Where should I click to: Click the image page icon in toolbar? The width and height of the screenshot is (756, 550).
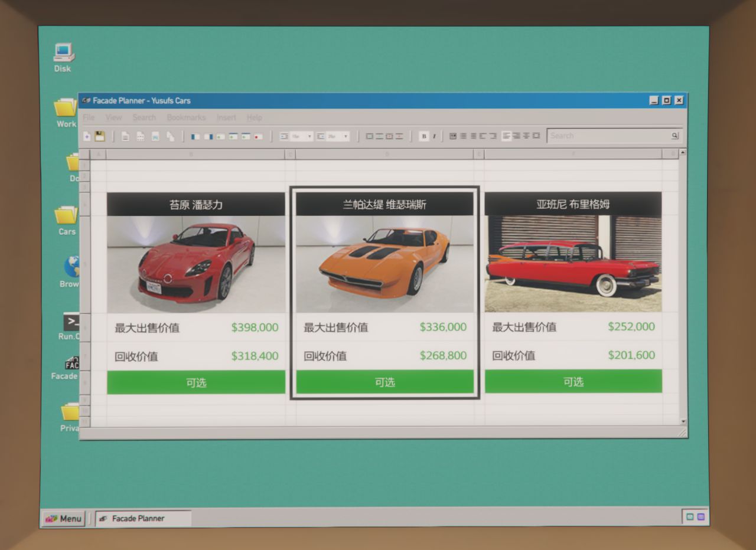tap(155, 136)
